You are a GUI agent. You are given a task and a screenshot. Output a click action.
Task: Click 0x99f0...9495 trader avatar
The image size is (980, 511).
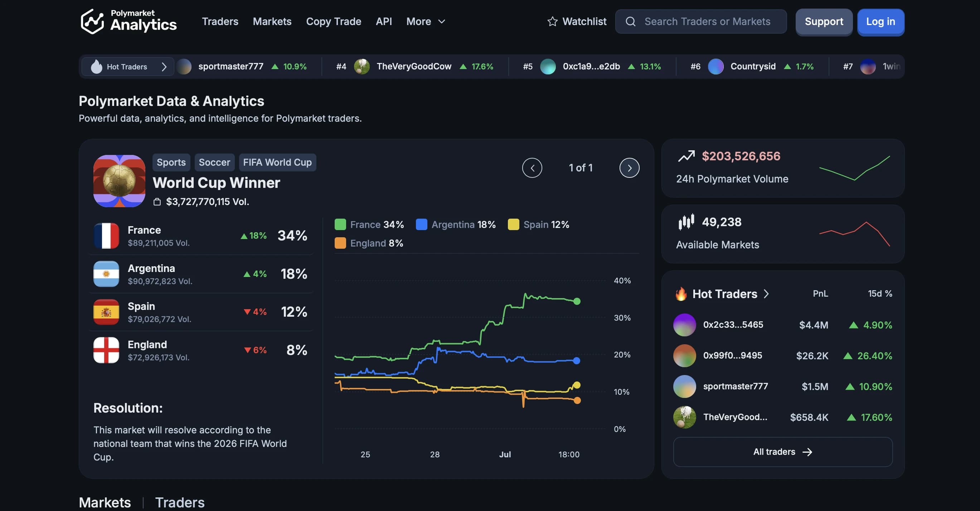684,355
